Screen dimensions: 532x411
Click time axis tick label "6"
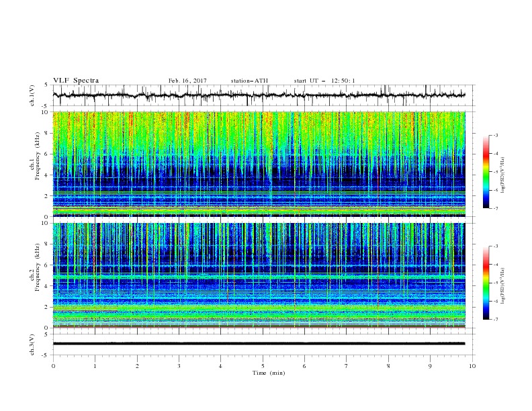click(x=304, y=366)
